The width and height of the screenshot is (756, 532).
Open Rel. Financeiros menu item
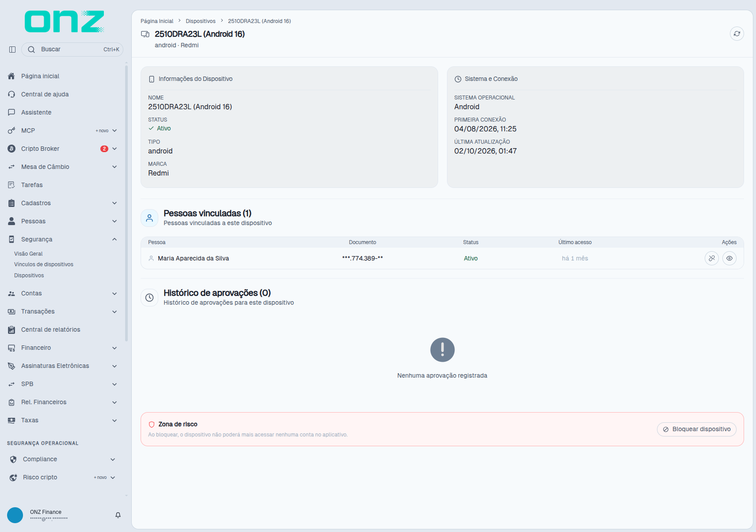pyautogui.click(x=62, y=402)
